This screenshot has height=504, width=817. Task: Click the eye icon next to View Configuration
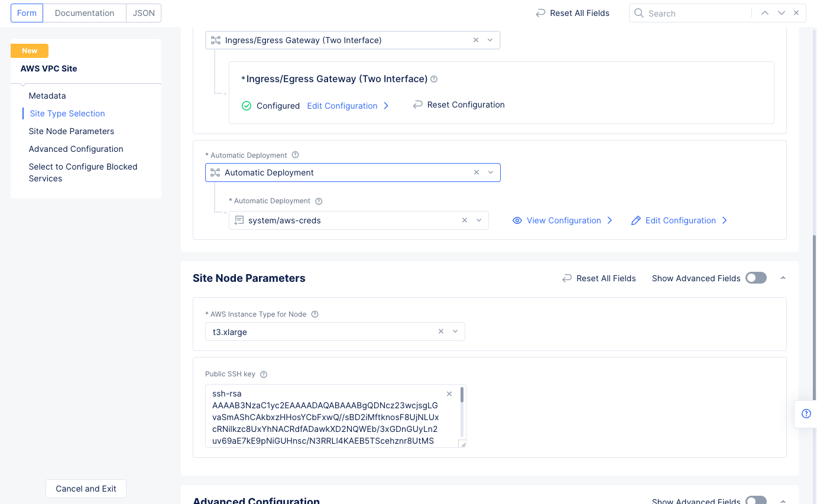coord(517,220)
